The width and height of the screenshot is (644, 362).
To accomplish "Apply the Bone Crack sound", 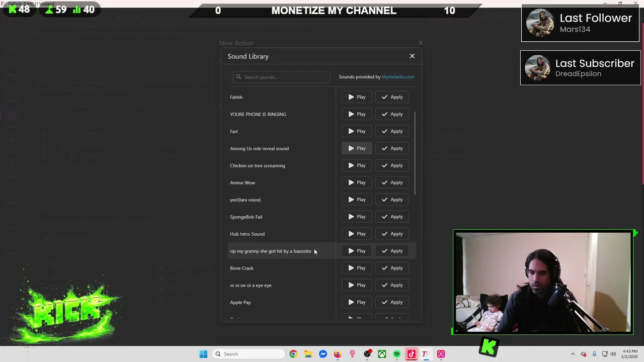I will pos(392,268).
